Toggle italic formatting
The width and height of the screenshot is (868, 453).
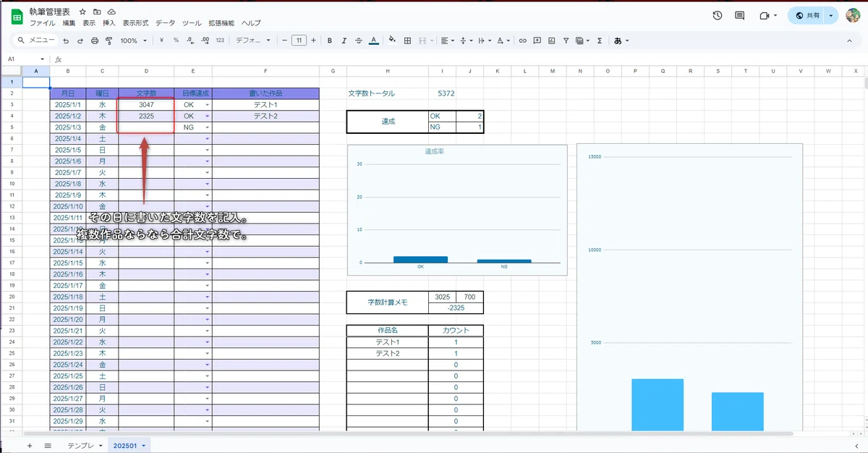point(344,41)
